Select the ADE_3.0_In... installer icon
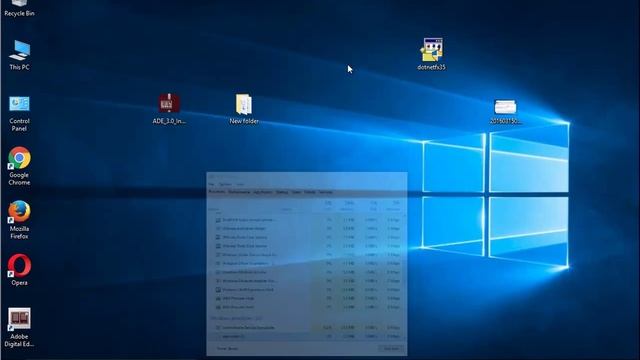Screen dimensions: 640x360 169,109
